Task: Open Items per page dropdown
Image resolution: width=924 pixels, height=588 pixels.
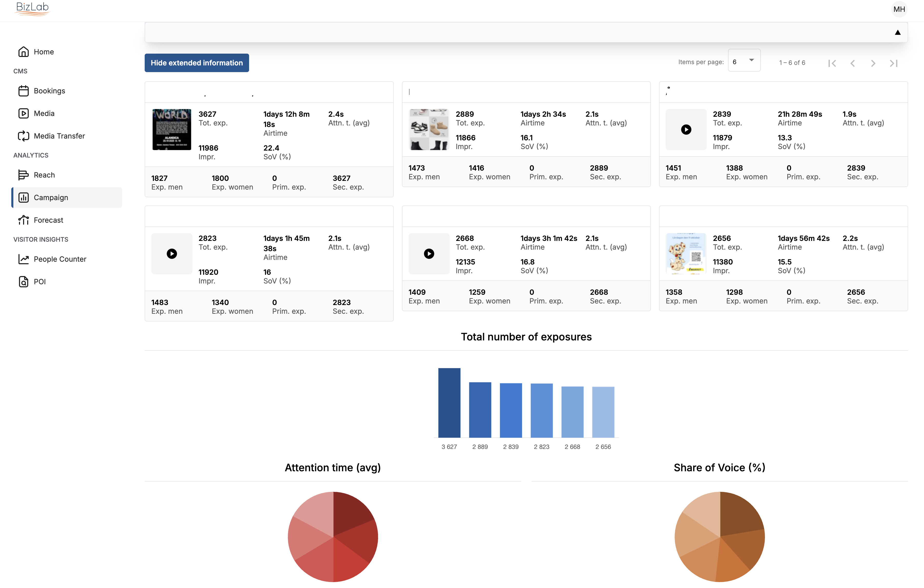Action: [744, 61]
